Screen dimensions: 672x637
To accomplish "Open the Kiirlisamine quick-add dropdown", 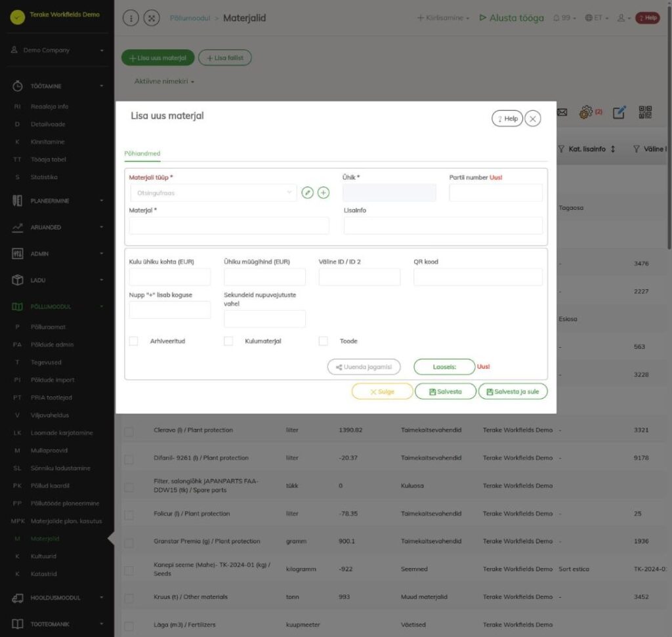I will 443,18.
